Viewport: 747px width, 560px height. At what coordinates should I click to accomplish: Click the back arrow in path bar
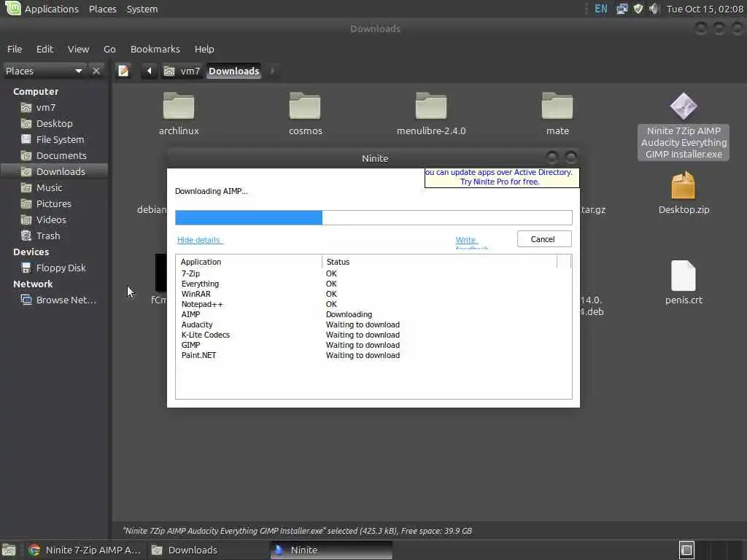(149, 71)
